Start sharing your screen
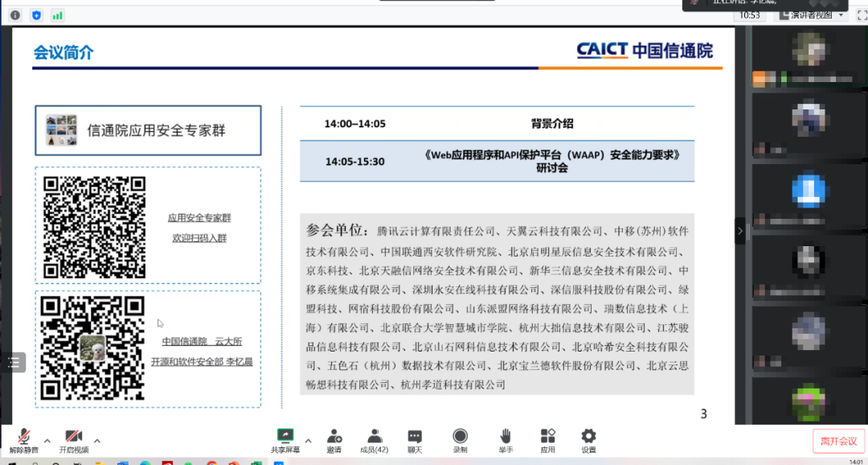This screenshot has height=465, width=868. [285, 441]
